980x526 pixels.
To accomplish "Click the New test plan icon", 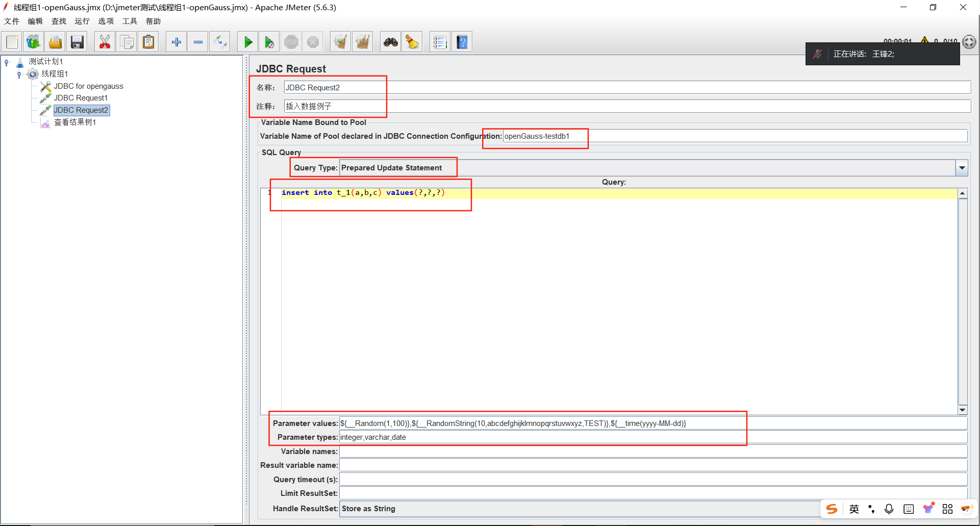I will click(x=12, y=42).
